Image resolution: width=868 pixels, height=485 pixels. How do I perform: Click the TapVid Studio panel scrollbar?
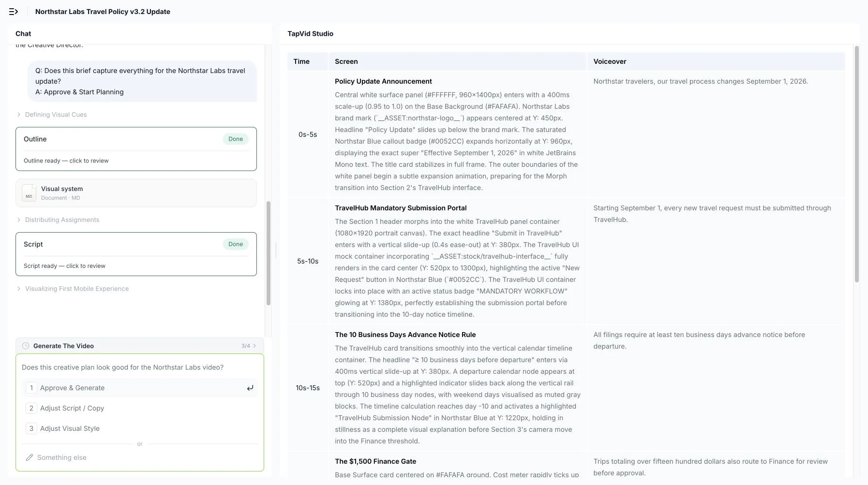857,164
